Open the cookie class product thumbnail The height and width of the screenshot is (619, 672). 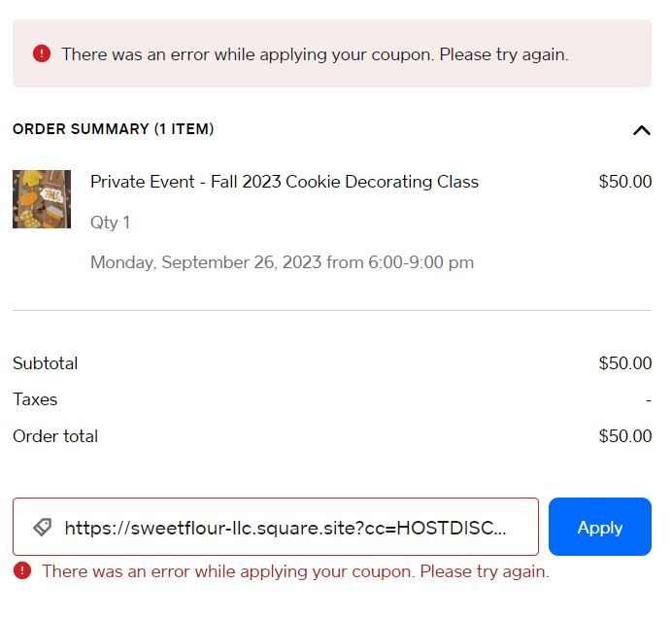click(42, 199)
